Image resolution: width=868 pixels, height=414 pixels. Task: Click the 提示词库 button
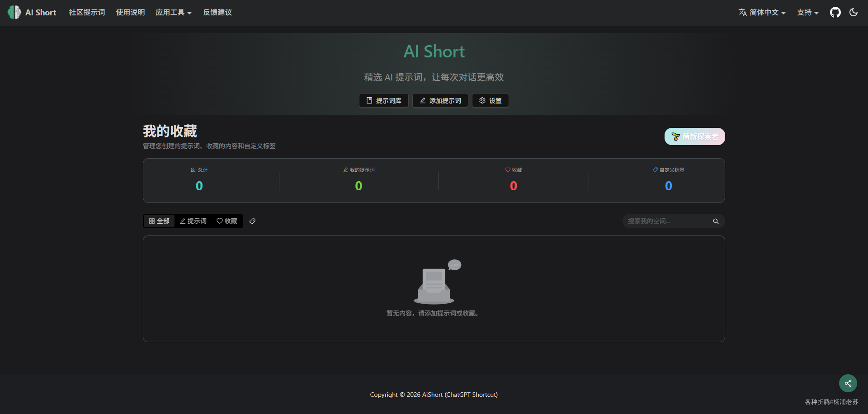(384, 100)
